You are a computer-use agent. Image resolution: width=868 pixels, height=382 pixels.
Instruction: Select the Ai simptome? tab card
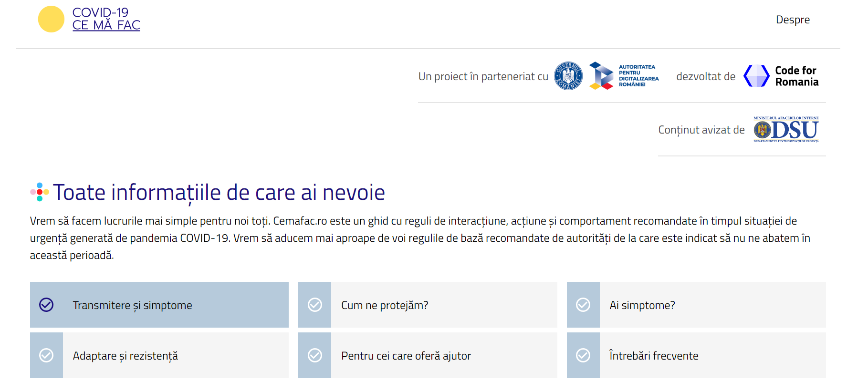(696, 305)
